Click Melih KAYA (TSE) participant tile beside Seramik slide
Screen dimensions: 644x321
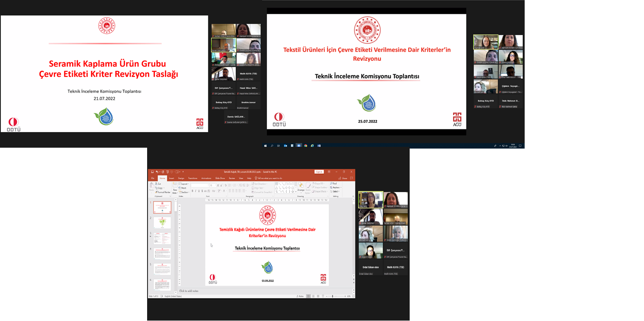[249, 74]
